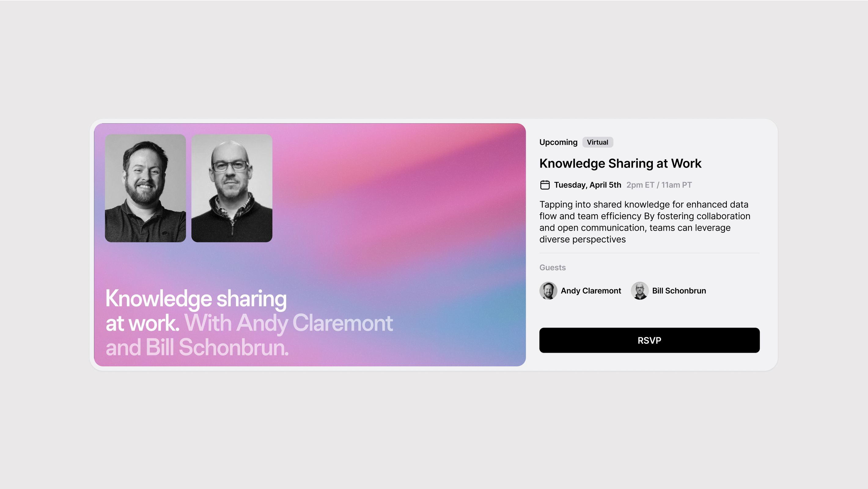Open the bearded man's large portrait
Image resolution: width=868 pixels, height=489 pixels.
[x=145, y=188]
